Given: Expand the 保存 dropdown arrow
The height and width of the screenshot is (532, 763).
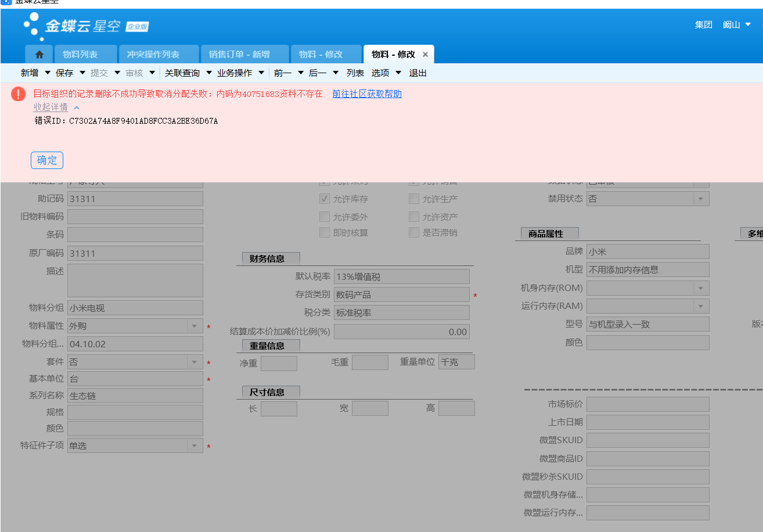Looking at the screenshot, I should 82,73.
